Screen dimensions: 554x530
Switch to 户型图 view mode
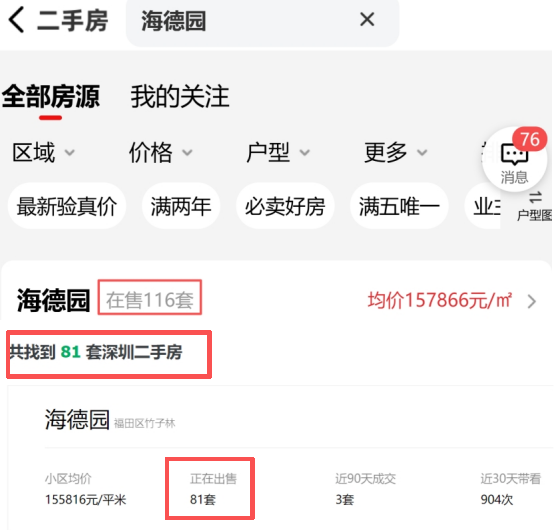(535, 207)
